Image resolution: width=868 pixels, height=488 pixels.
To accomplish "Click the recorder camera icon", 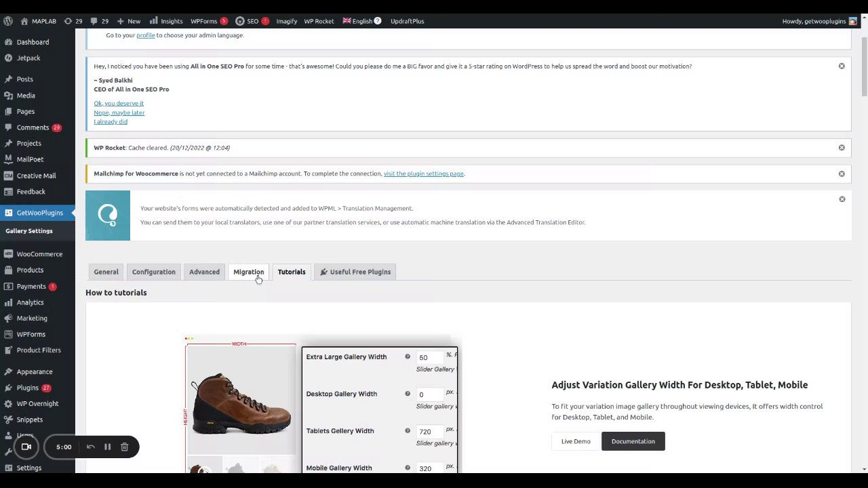I will tap(26, 447).
